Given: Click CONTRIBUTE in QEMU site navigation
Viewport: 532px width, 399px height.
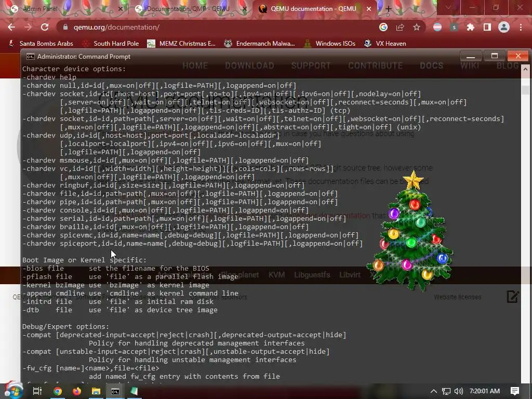Looking at the screenshot, I should [x=375, y=65].
